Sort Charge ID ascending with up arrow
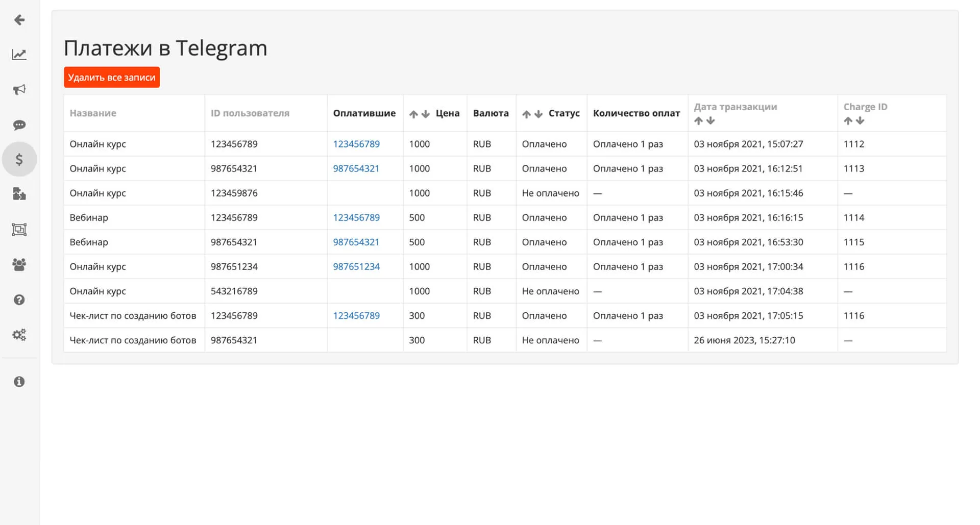The width and height of the screenshot is (980, 525). (848, 121)
